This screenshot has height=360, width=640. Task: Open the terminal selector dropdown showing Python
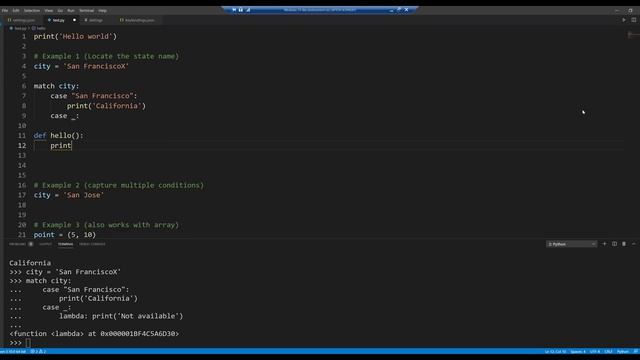[571, 244]
